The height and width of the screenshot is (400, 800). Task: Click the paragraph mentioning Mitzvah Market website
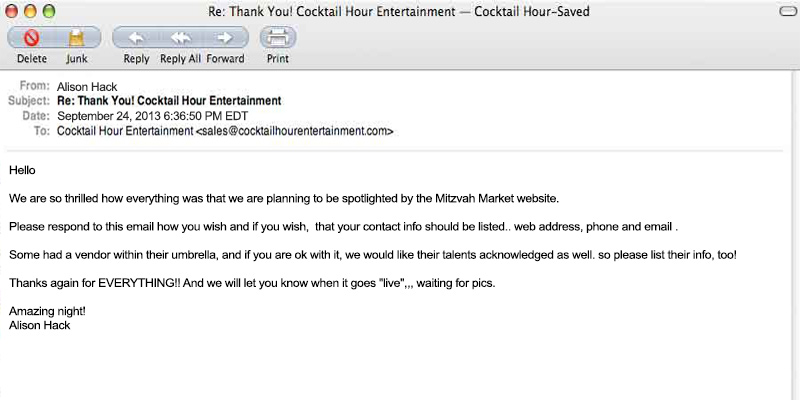[283, 198]
